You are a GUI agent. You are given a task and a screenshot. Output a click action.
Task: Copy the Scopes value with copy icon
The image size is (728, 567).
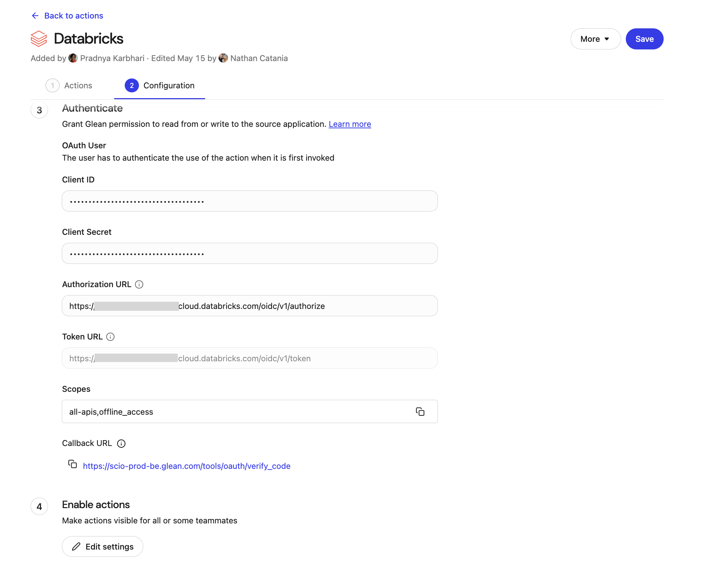(420, 411)
